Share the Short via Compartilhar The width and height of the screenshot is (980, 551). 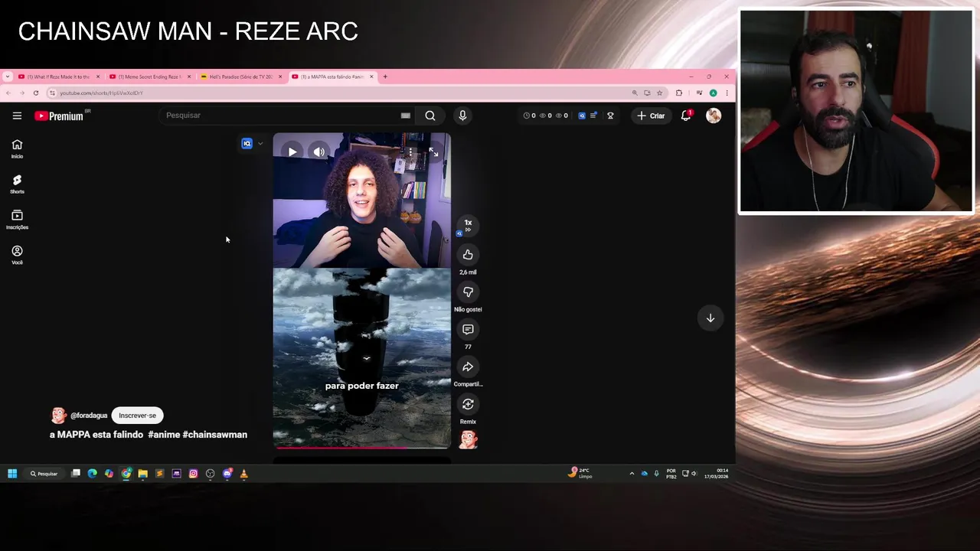[x=468, y=367]
